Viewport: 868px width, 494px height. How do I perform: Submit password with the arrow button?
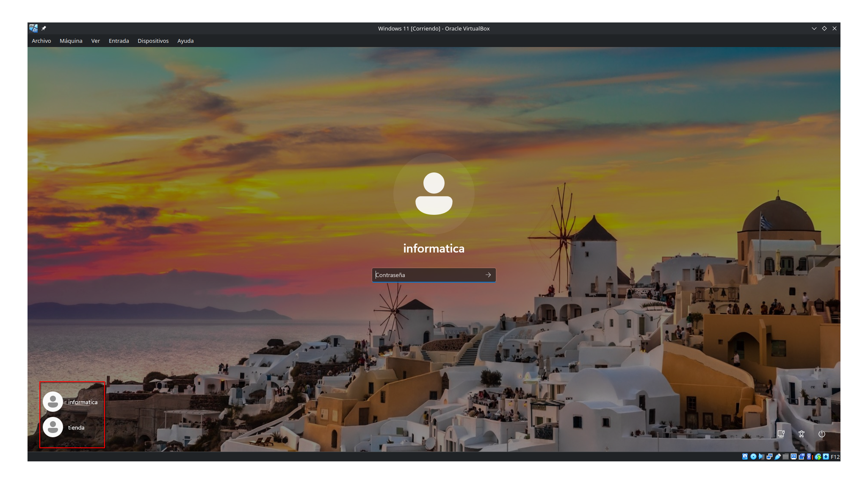[488, 275]
